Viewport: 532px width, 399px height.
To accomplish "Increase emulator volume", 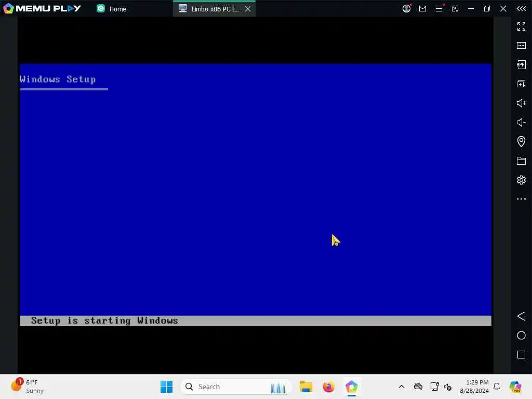I will pos(521,103).
